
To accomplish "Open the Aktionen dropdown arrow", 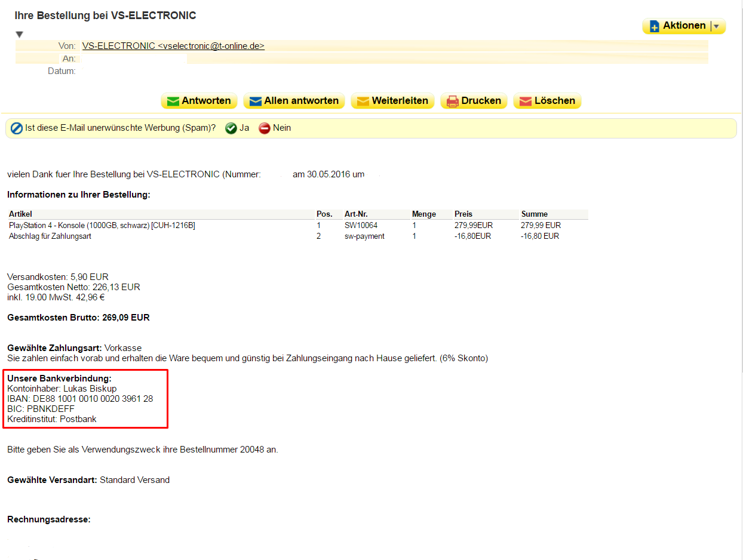I will pos(717,26).
